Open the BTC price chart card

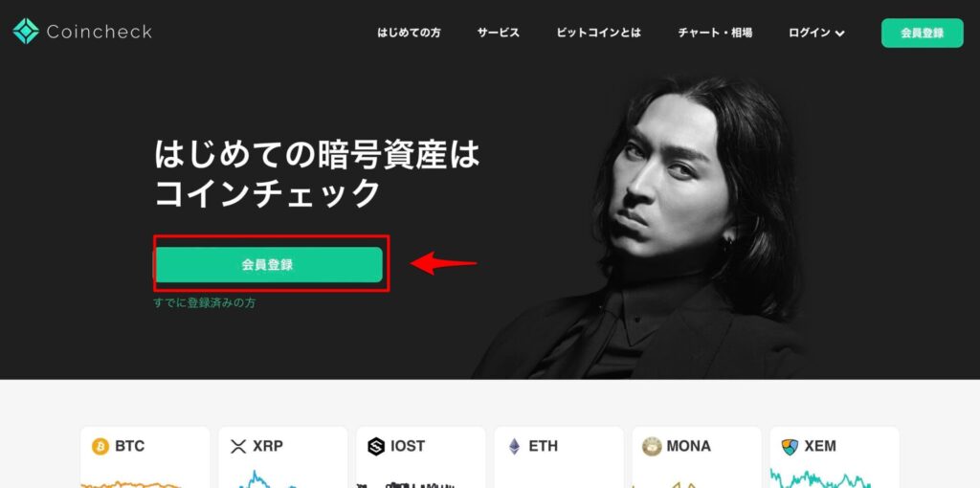145,457
